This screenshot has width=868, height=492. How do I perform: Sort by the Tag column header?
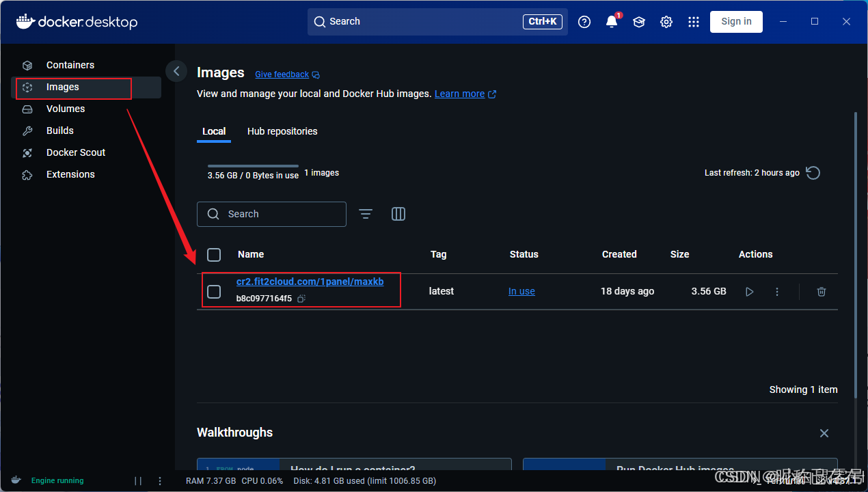click(x=439, y=254)
